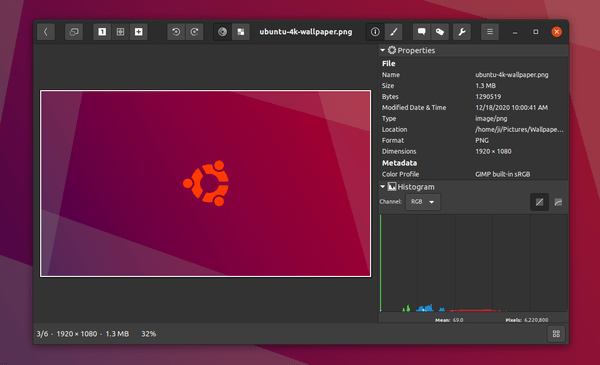Click the 32% zoom level in status bar

148,334
